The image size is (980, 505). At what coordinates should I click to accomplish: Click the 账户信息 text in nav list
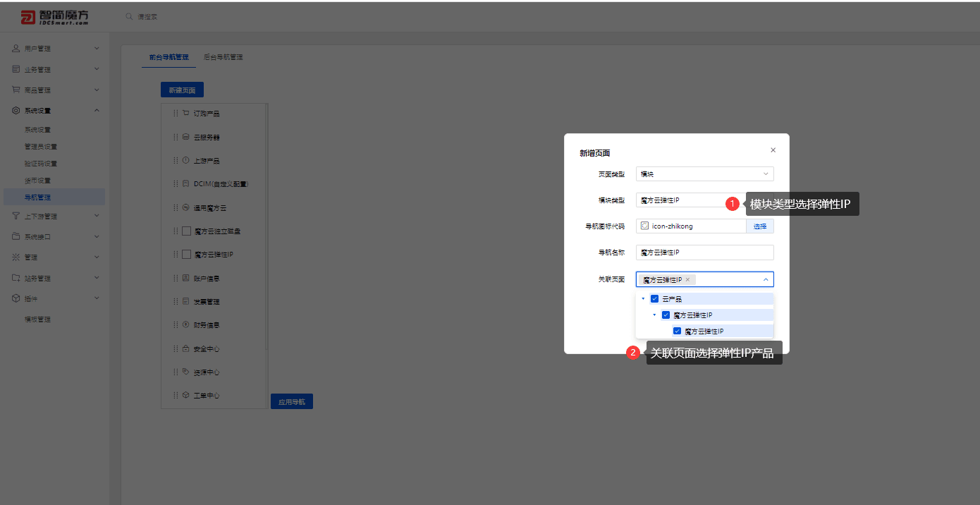click(207, 278)
